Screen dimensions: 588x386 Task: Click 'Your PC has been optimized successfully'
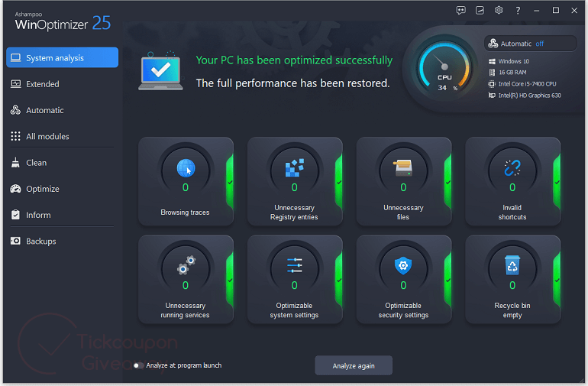(x=294, y=60)
